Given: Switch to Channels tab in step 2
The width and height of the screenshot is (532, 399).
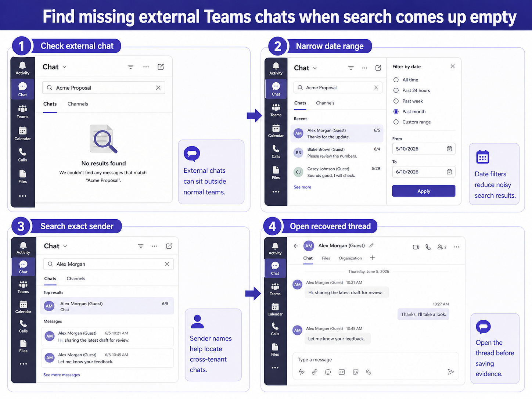Looking at the screenshot, I should coord(325,103).
